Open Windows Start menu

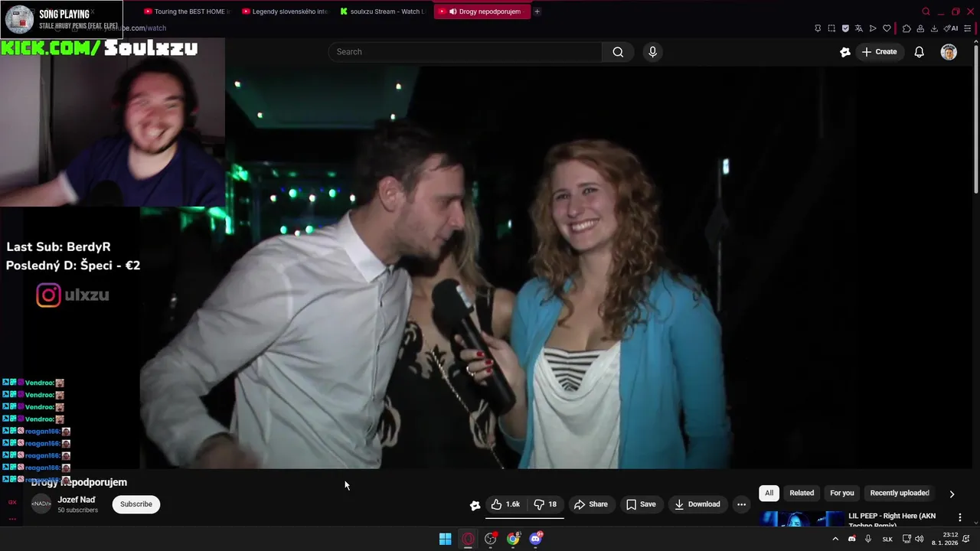click(445, 539)
